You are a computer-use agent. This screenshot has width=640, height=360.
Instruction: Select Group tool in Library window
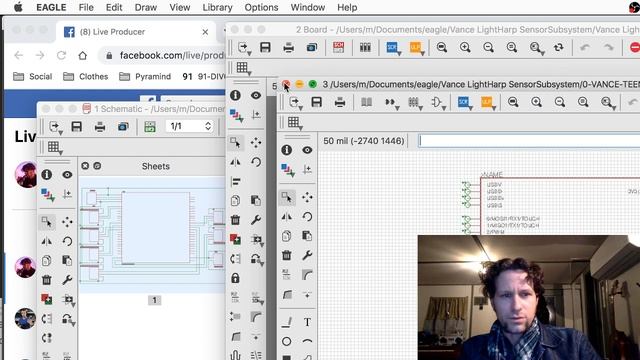pyautogui.click(x=287, y=198)
